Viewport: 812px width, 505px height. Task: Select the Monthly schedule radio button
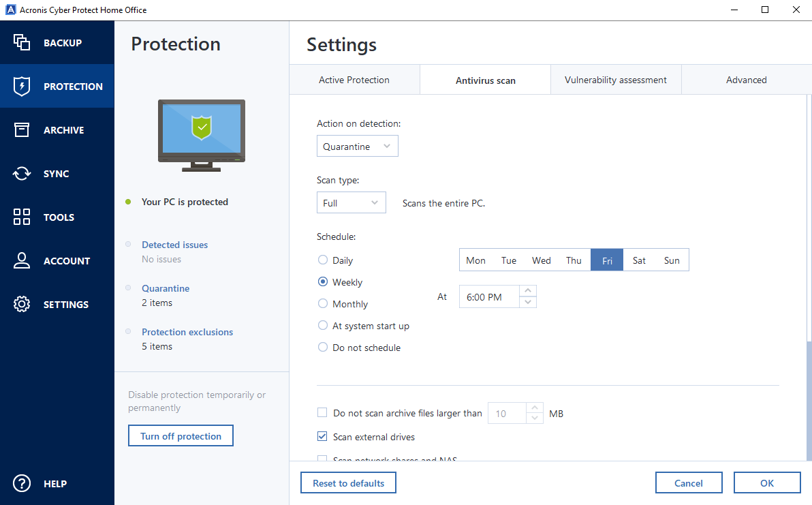click(x=323, y=303)
